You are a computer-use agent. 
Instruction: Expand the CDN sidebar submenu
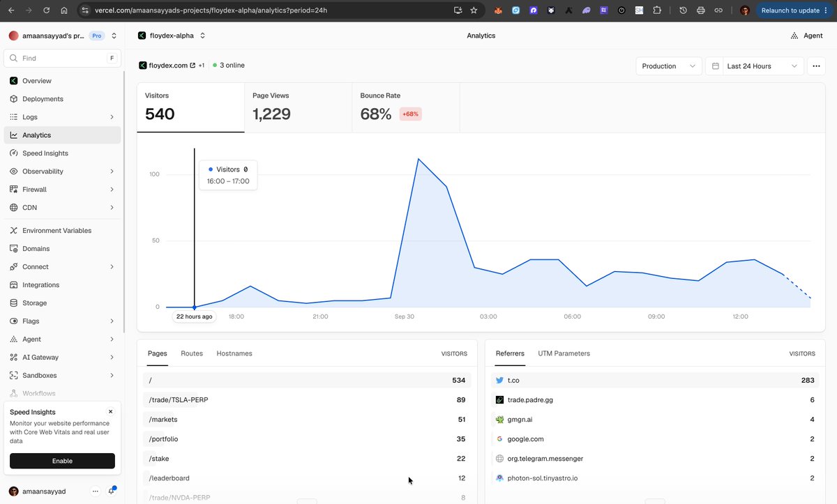tap(112, 208)
